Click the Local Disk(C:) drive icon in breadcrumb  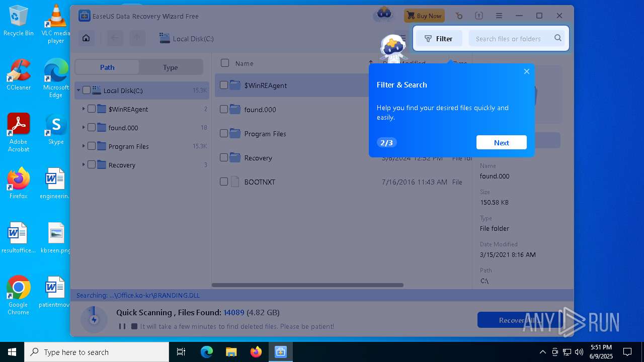tap(165, 38)
